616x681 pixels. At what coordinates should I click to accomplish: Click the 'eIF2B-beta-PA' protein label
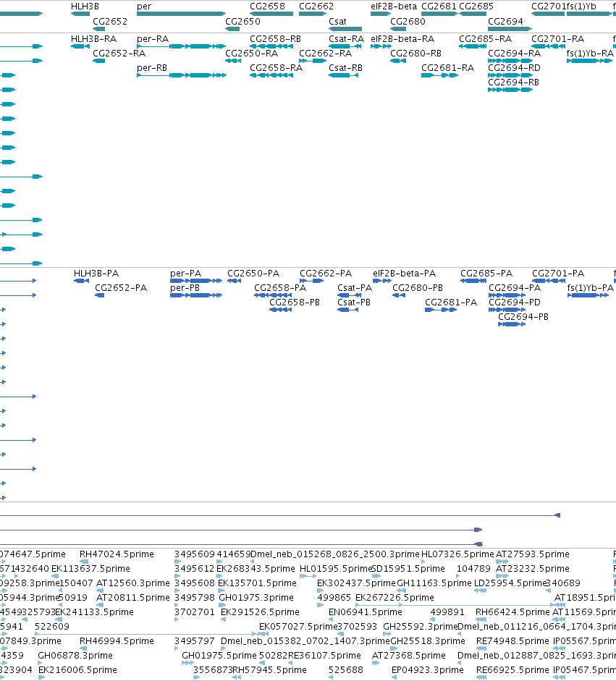(404, 273)
